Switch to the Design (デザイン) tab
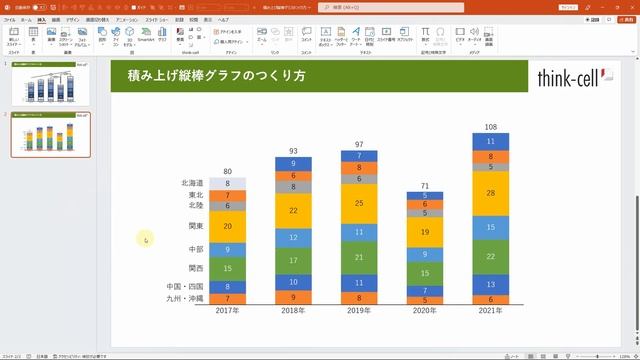This screenshot has width=640, height=360. (x=73, y=20)
